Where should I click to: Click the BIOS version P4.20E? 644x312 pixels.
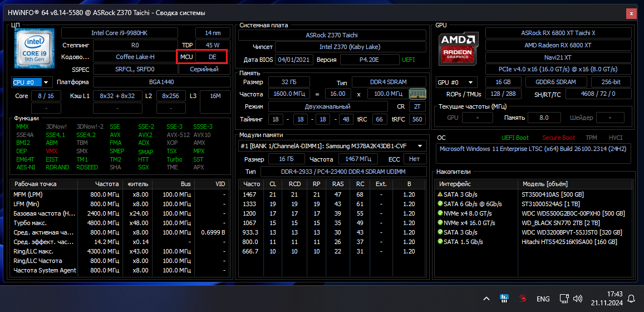pos(369,60)
